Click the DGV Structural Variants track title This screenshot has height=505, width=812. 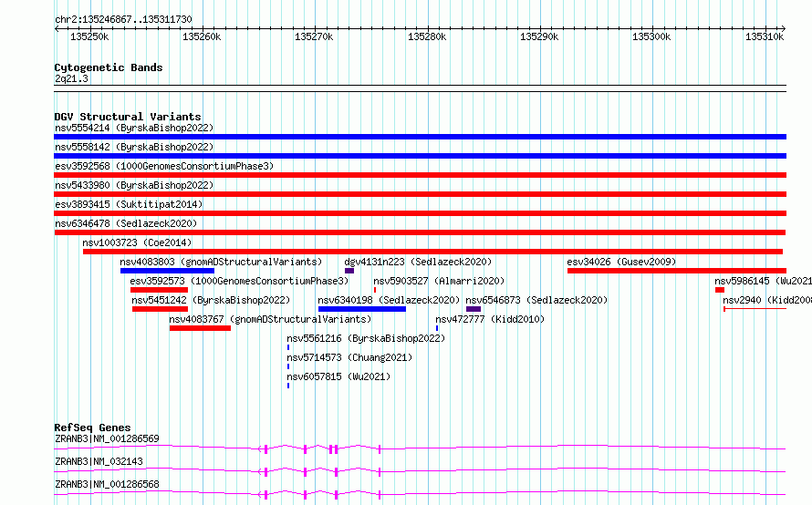point(128,117)
